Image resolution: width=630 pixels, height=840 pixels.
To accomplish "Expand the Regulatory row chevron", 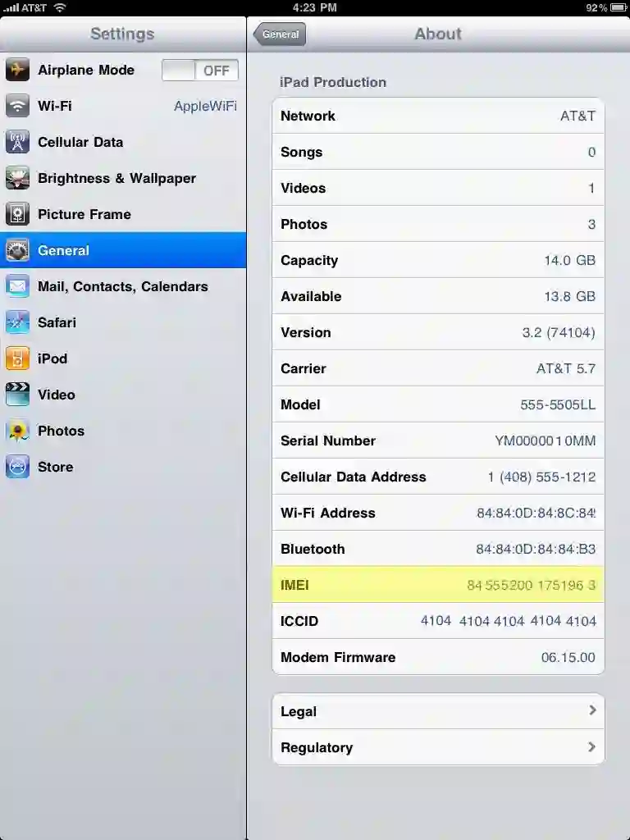I will 592,746.
